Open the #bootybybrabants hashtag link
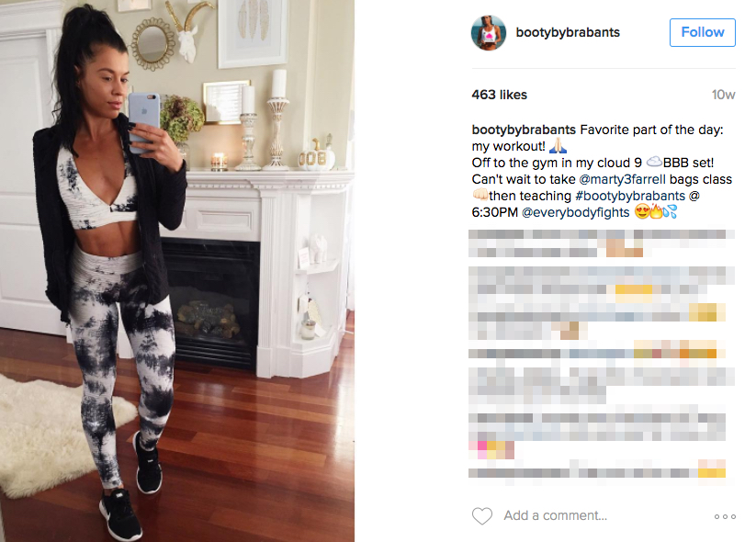This screenshot has width=756, height=542. [630, 196]
